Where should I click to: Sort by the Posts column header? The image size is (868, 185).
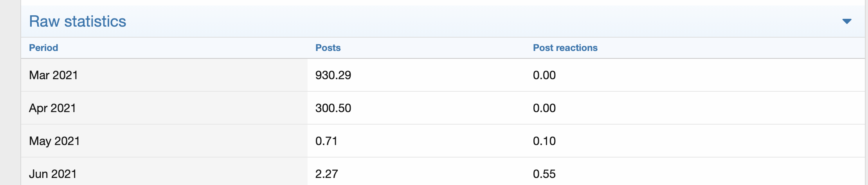[328, 48]
